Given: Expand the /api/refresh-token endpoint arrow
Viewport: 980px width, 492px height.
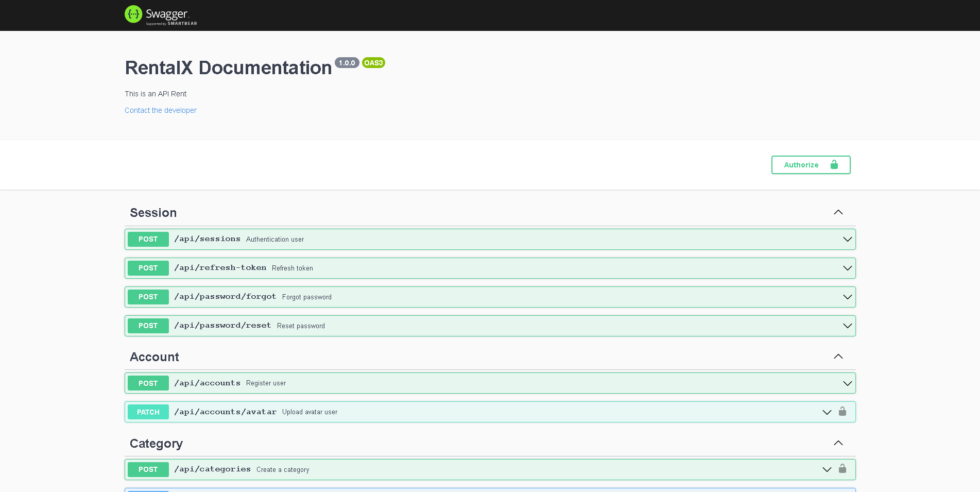Looking at the screenshot, I should pos(847,268).
